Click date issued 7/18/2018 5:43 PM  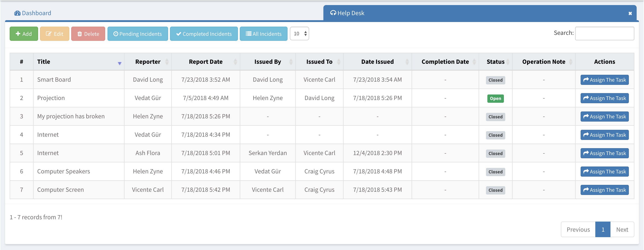click(x=377, y=190)
